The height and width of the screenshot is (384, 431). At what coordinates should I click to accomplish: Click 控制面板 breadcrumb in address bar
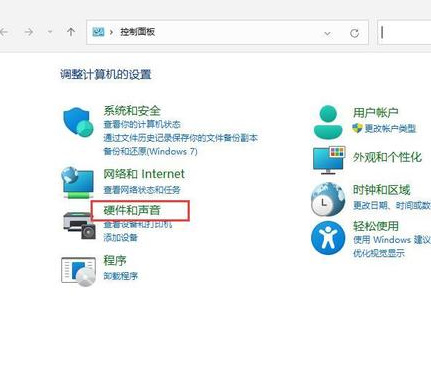(x=137, y=32)
